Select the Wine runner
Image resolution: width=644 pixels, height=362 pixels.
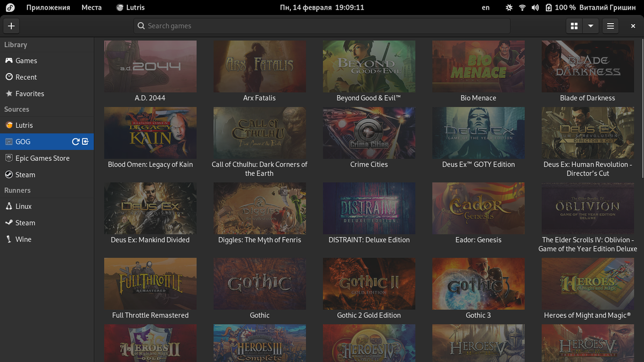[x=47, y=239]
